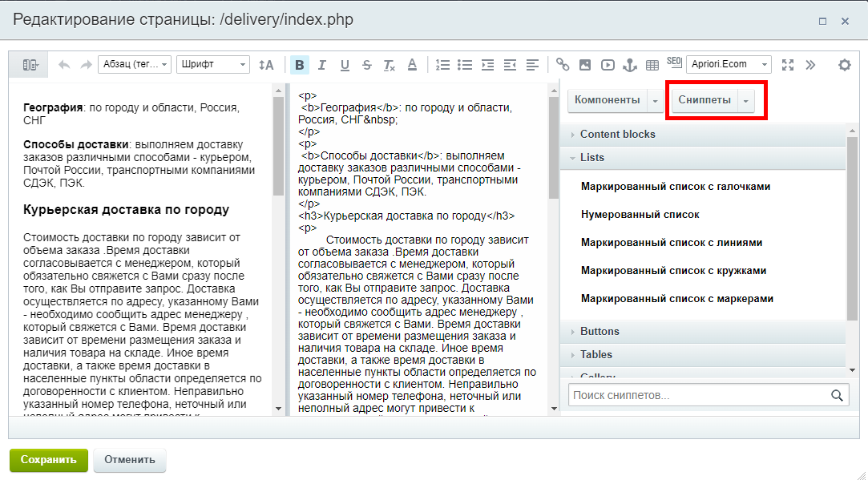Open the font selection dropdown

click(212, 65)
